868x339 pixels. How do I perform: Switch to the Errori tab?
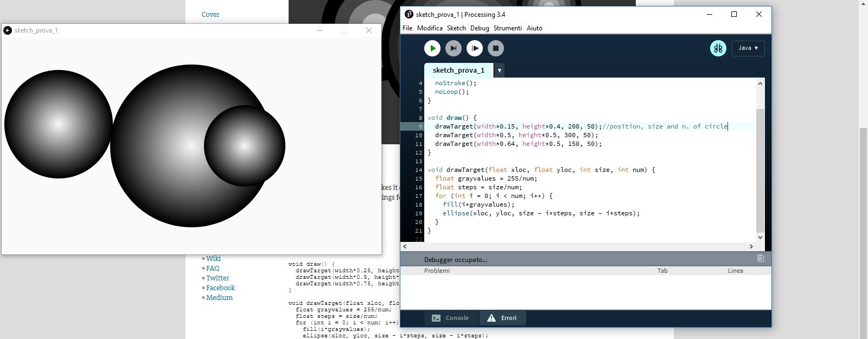(502, 318)
